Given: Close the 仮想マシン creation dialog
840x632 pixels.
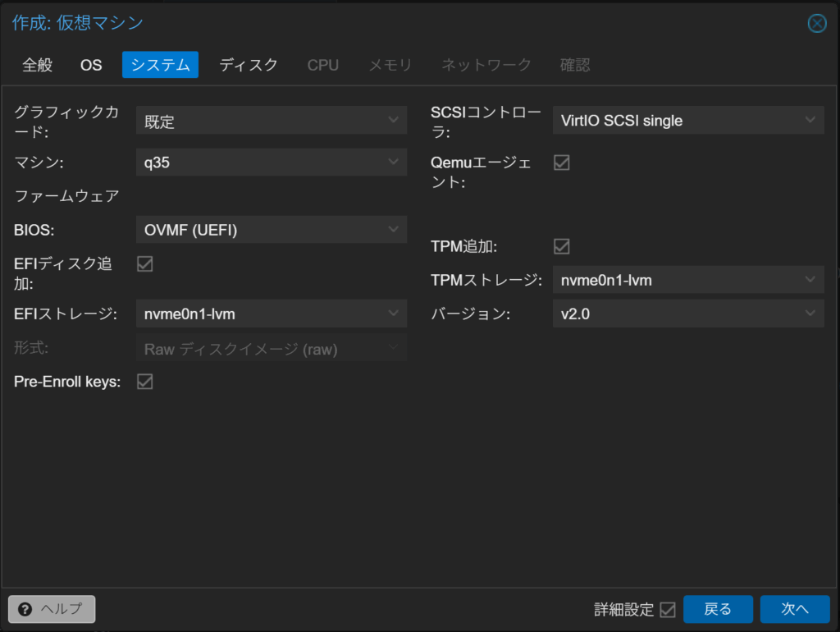Looking at the screenshot, I should (x=817, y=23).
